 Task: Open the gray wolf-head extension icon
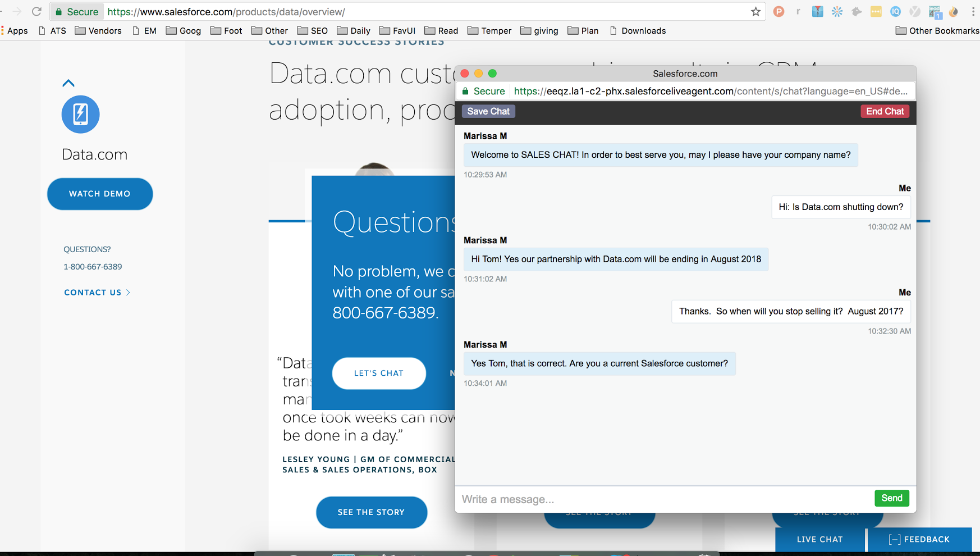click(857, 11)
